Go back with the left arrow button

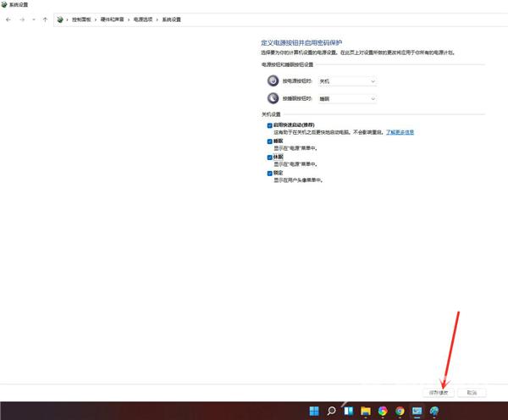(x=8, y=19)
